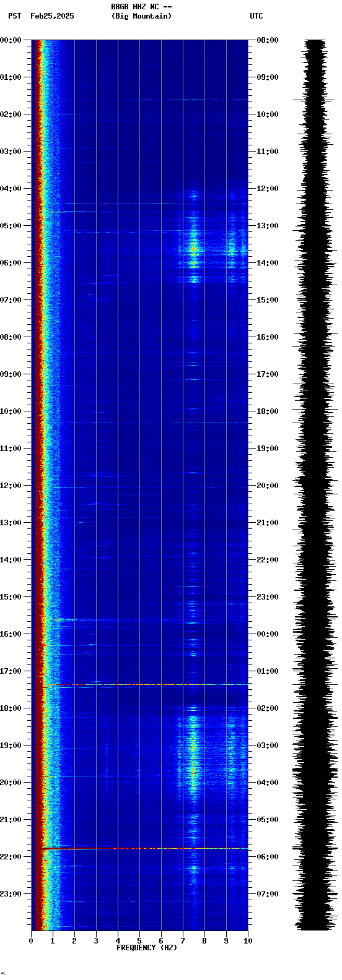Click the PST time label '00:00'
Screen dimensions: 342x980
pyautogui.click(x=11, y=40)
